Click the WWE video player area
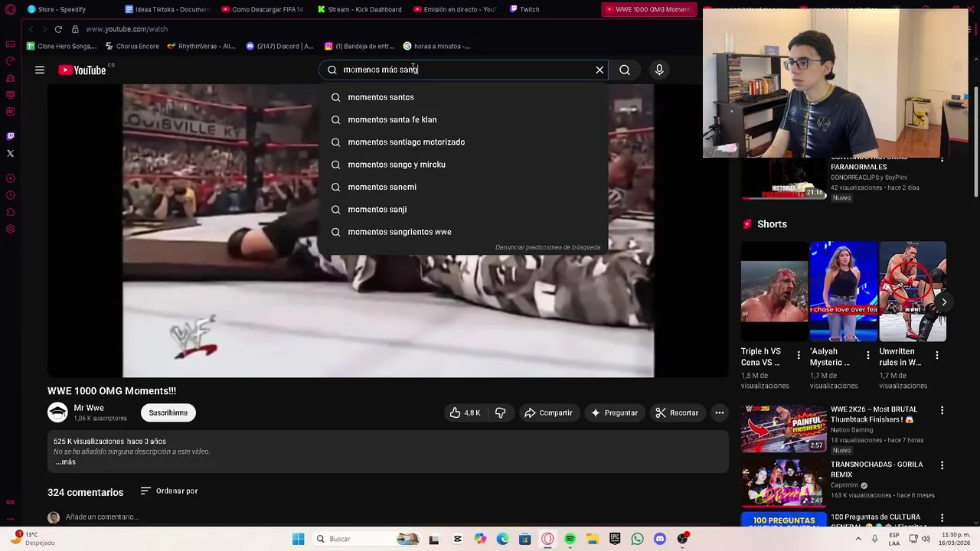 tap(388, 230)
